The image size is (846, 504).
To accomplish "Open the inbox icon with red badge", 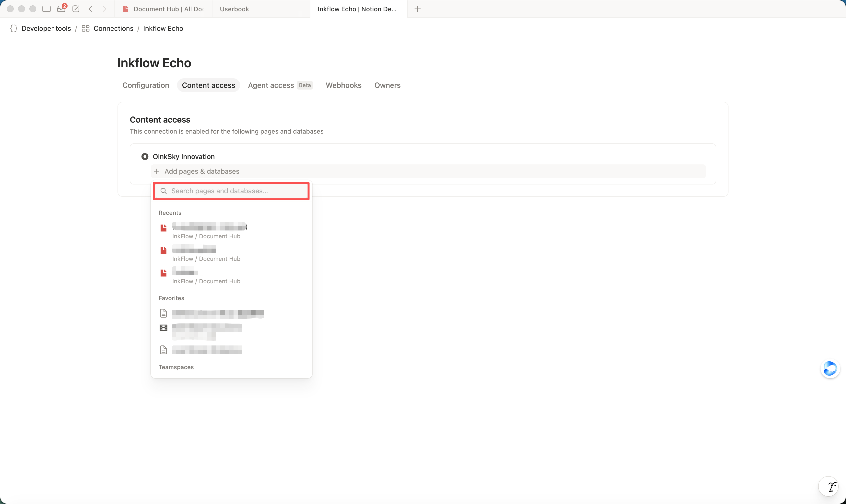I will (61, 9).
